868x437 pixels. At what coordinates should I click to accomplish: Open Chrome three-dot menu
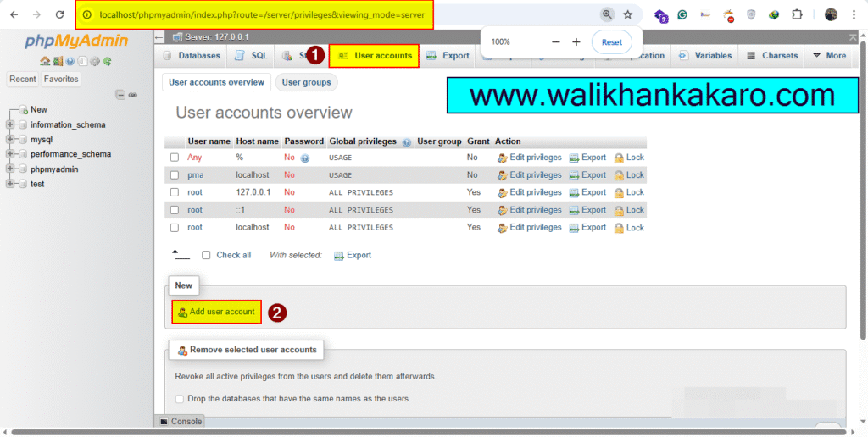pyautogui.click(x=854, y=15)
